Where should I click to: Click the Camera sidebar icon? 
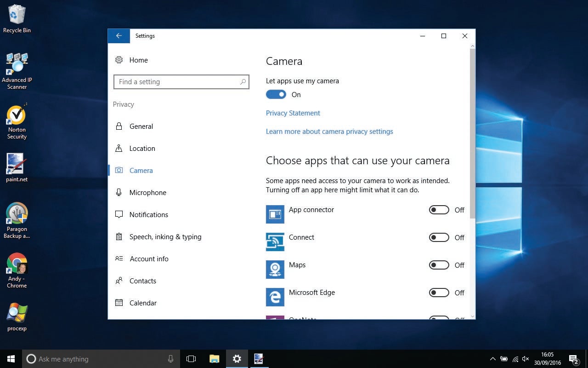pos(119,170)
